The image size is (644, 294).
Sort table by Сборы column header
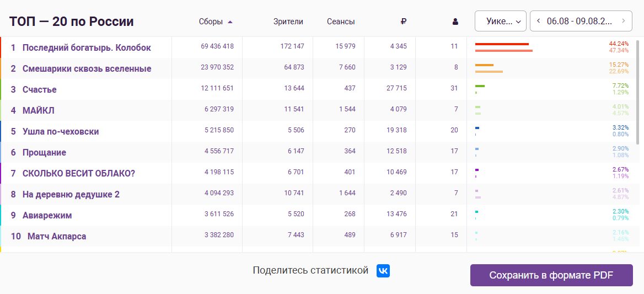(211, 22)
